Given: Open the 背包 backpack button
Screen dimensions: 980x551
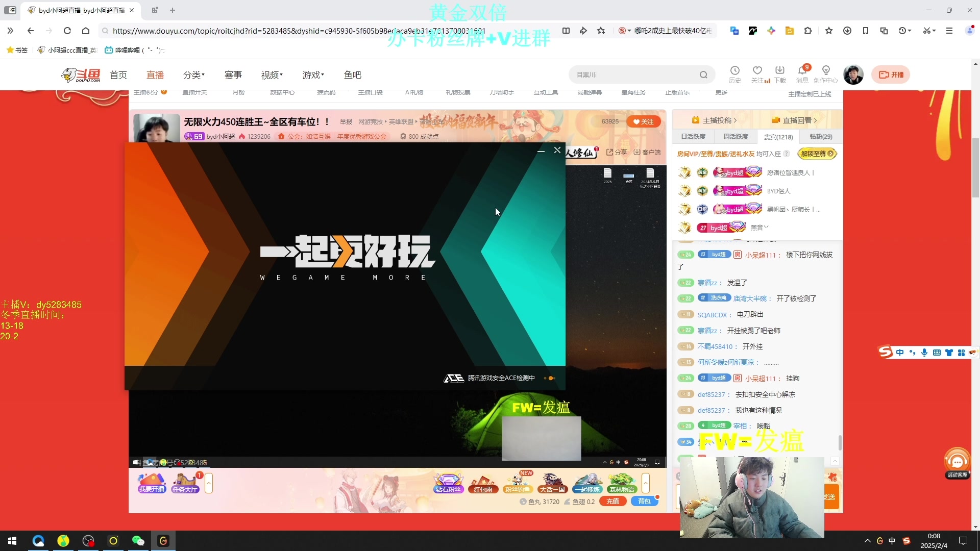Looking at the screenshot, I should point(644,502).
